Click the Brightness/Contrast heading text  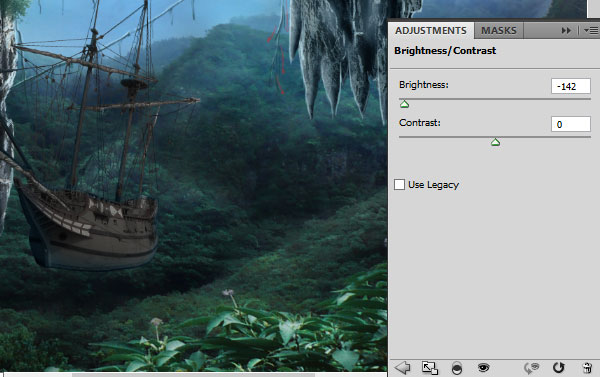(445, 51)
